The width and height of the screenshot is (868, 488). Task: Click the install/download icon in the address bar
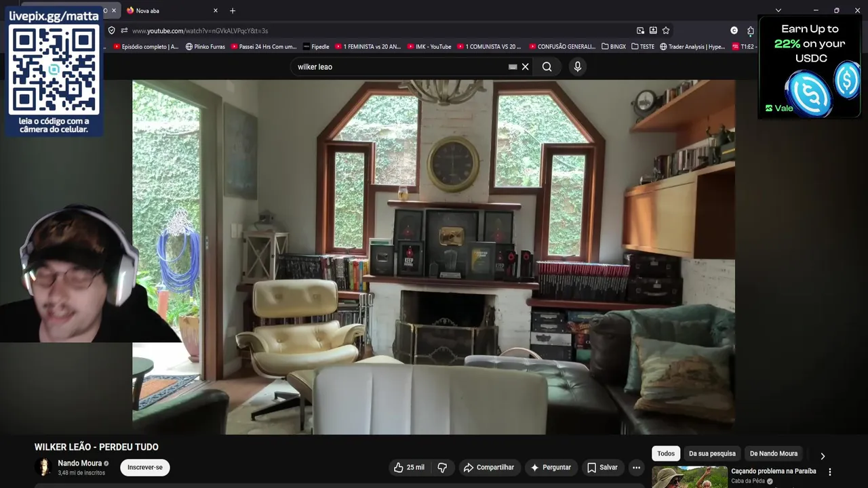click(x=653, y=30)
